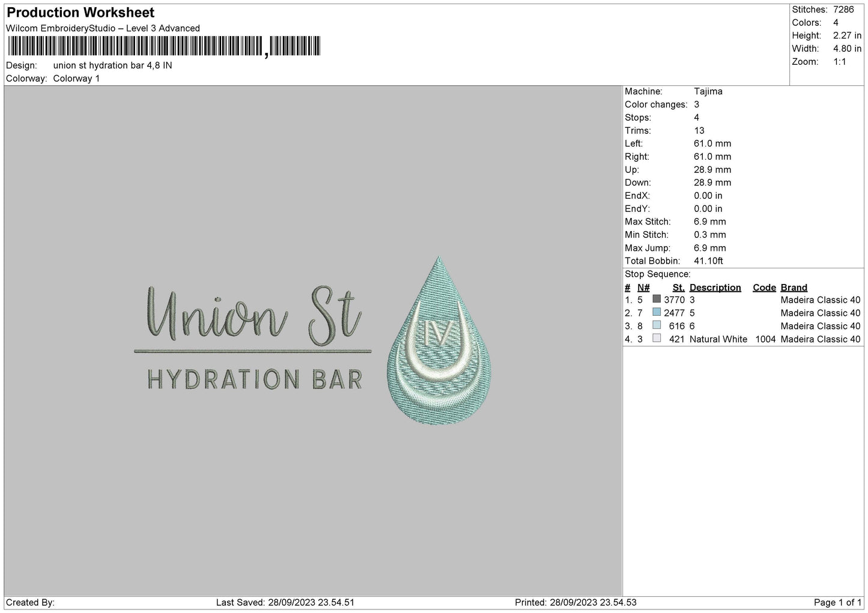Click 'Madeira Classic 40' in the '2477' row
Screen dimensions: 868x613
pos(820,313)
